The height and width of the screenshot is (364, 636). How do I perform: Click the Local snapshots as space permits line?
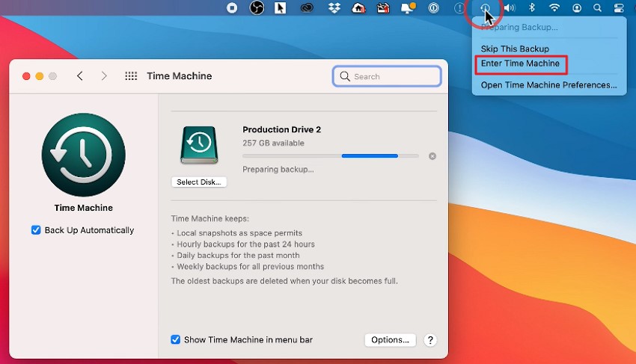239,233
